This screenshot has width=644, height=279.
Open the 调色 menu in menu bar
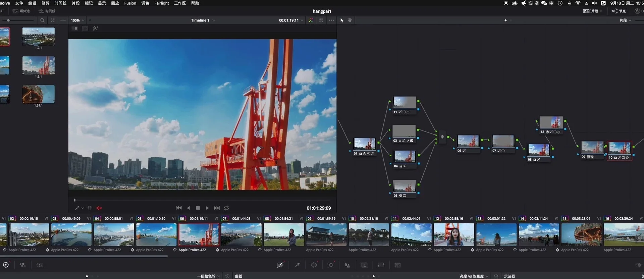pos(145,3)
